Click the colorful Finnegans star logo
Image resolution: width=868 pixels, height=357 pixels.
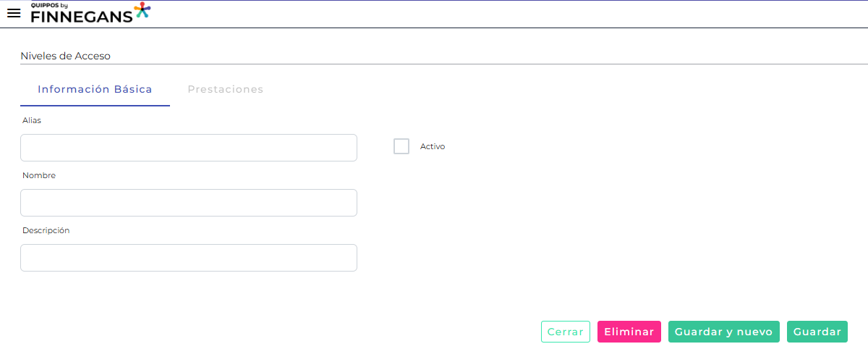(x=142, y=9)
